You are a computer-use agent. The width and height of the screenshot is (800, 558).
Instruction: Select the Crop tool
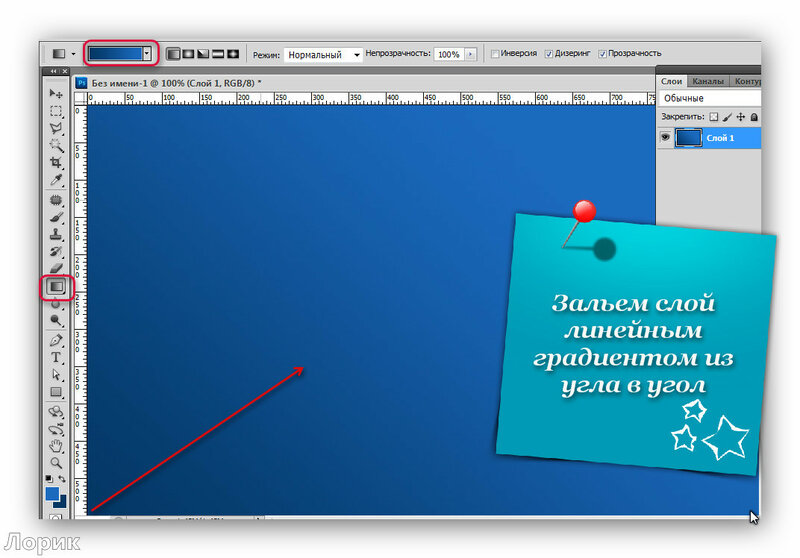click(56, 163)
